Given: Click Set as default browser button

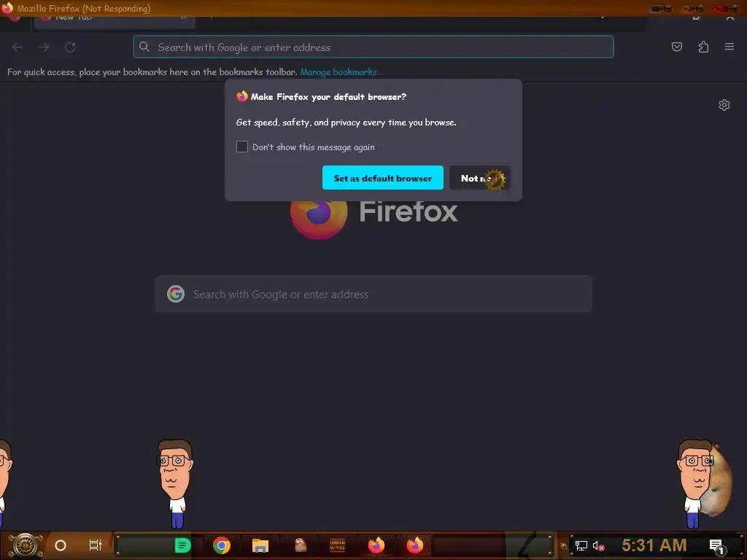Looking at the screenshot, I should pos(382,178).
